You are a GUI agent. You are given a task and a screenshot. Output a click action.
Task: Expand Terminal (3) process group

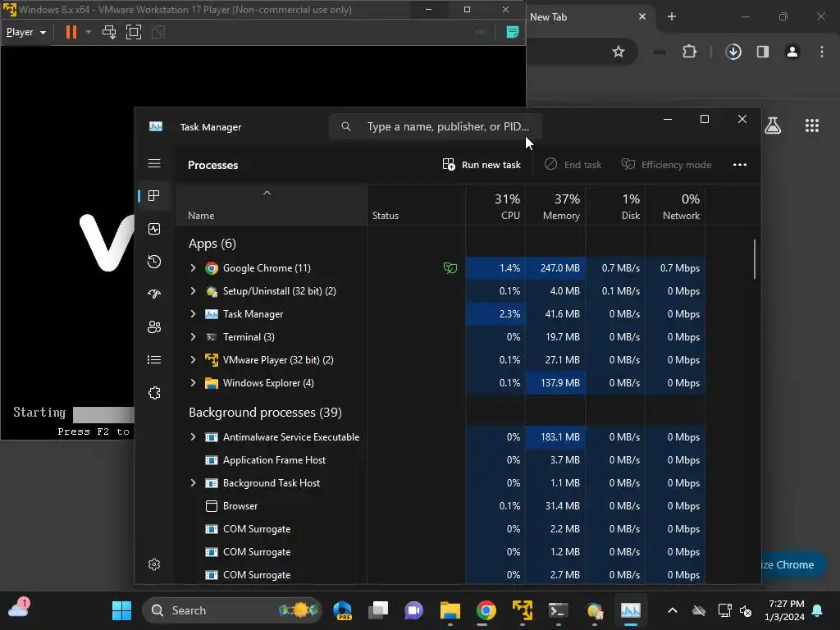click(x=193, y=337)
